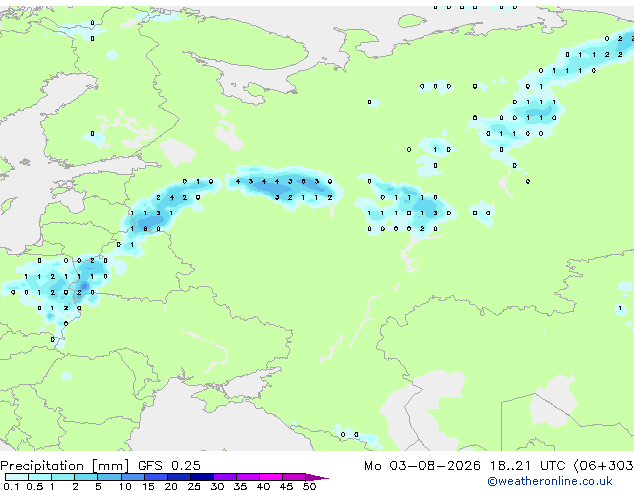Click the purple arrow tip above 50 mm
The width and height of the screenshot is (634, 490).
click(317, 477)
